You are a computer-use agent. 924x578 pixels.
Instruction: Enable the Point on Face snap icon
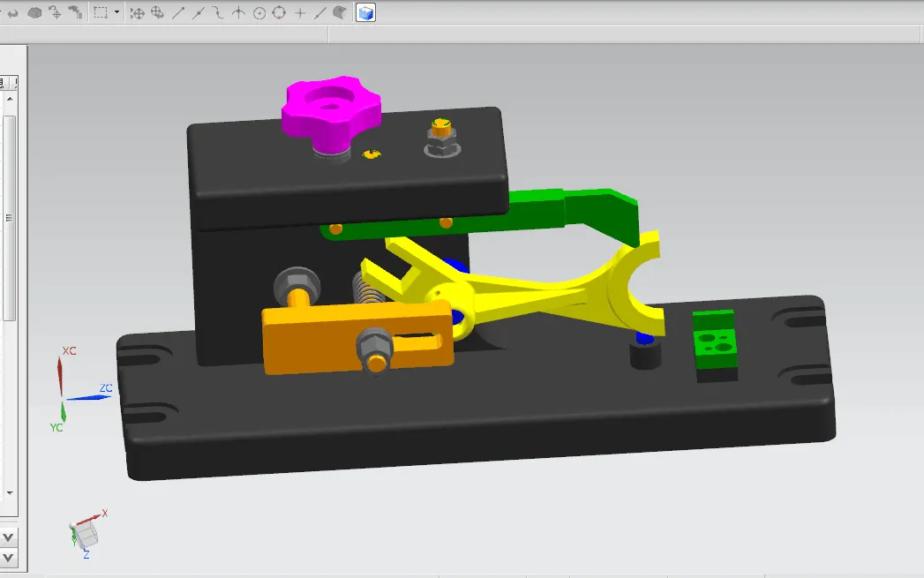tap(340, 12)
